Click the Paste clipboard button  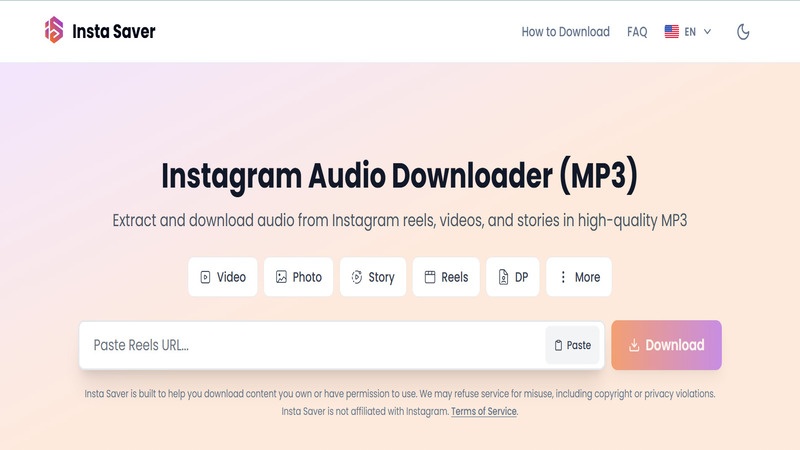click(x=572, y=345)
